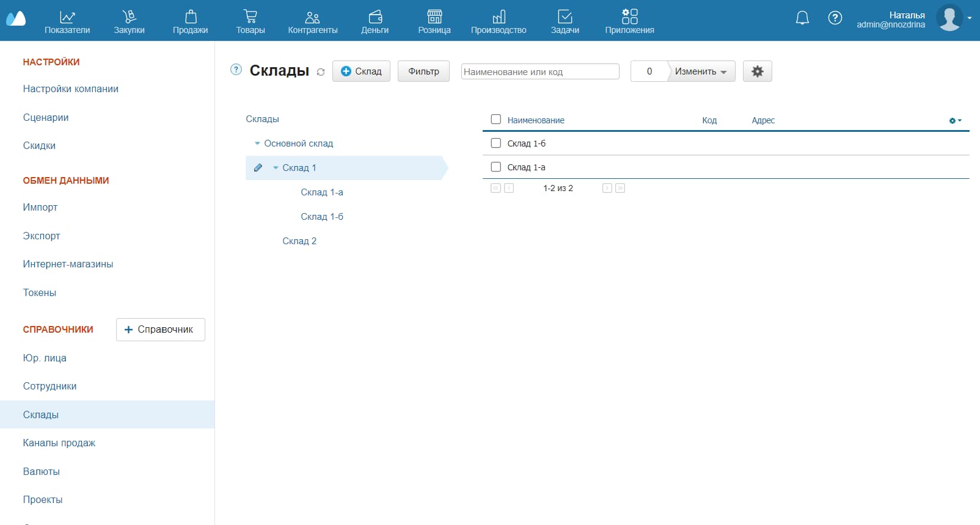Focus the Наименование или код search field
This screenshot has height=525, width=980.
pyautogui.click(x=540, y=71)
